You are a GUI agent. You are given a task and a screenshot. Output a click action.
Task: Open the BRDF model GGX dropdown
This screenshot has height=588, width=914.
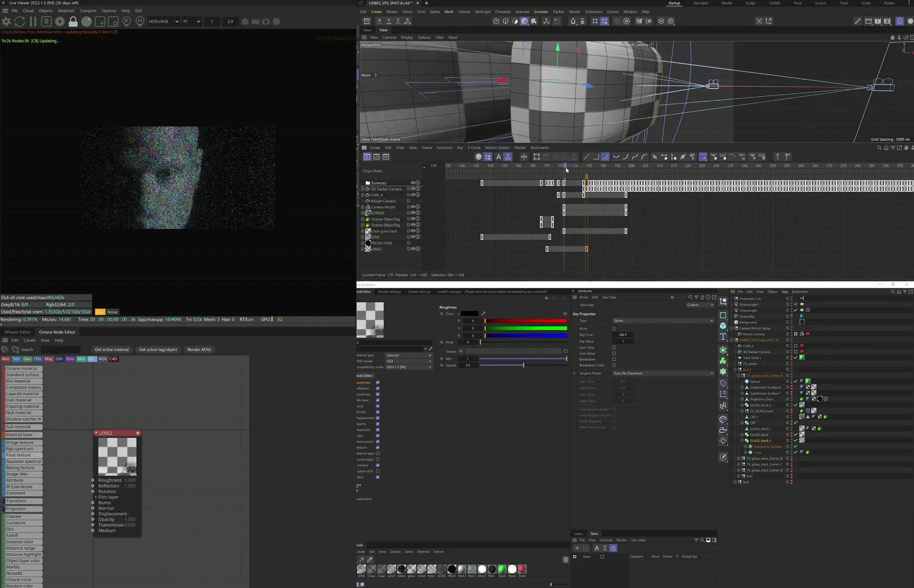click(408, 361)
